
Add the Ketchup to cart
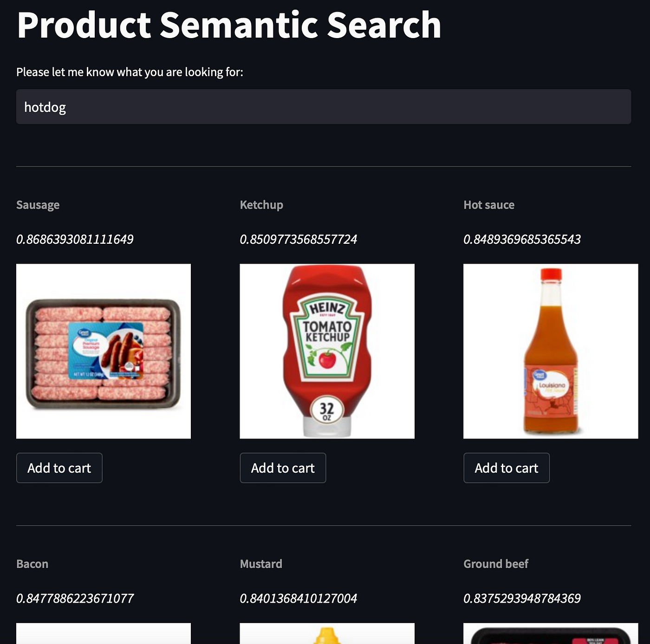pyautogui.click(x=283, y=468)
